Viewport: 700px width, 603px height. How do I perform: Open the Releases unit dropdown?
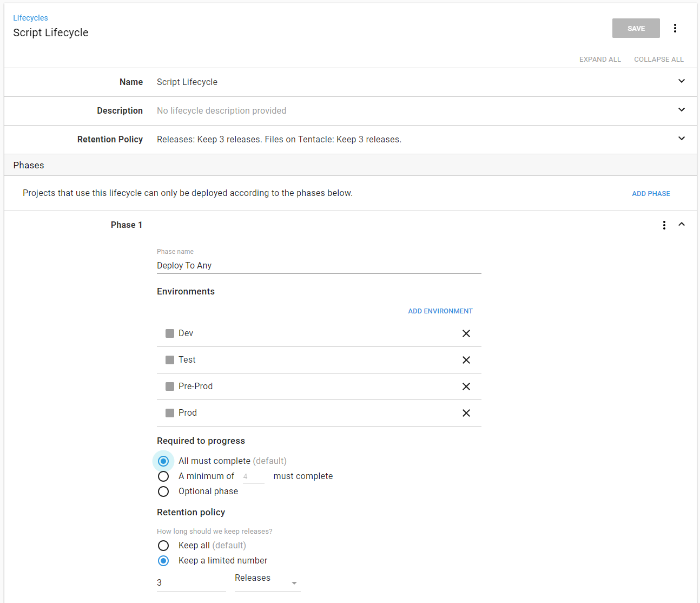(x=267, y=582)
